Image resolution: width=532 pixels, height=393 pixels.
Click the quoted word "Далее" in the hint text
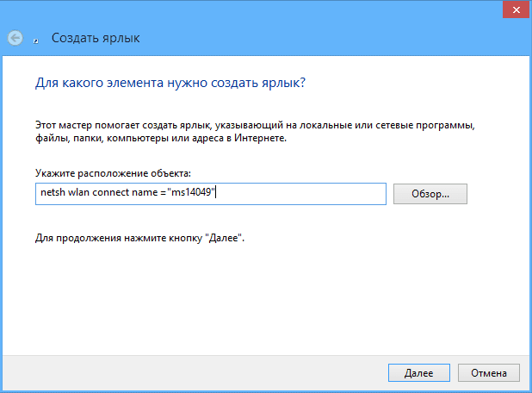223,238
